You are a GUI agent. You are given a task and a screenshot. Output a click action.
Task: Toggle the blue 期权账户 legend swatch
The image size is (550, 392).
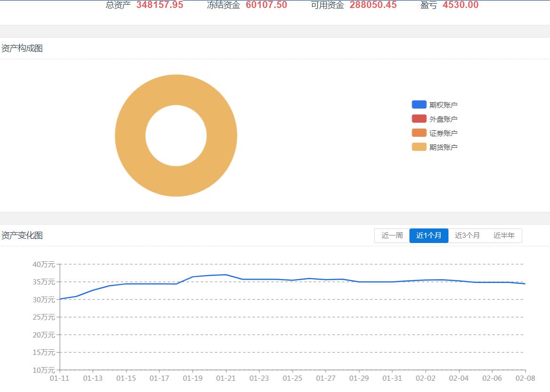pos(419,104)
